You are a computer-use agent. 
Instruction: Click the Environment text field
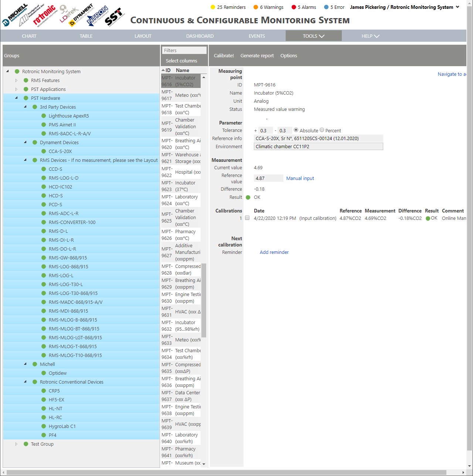click(x=319, y=146)
